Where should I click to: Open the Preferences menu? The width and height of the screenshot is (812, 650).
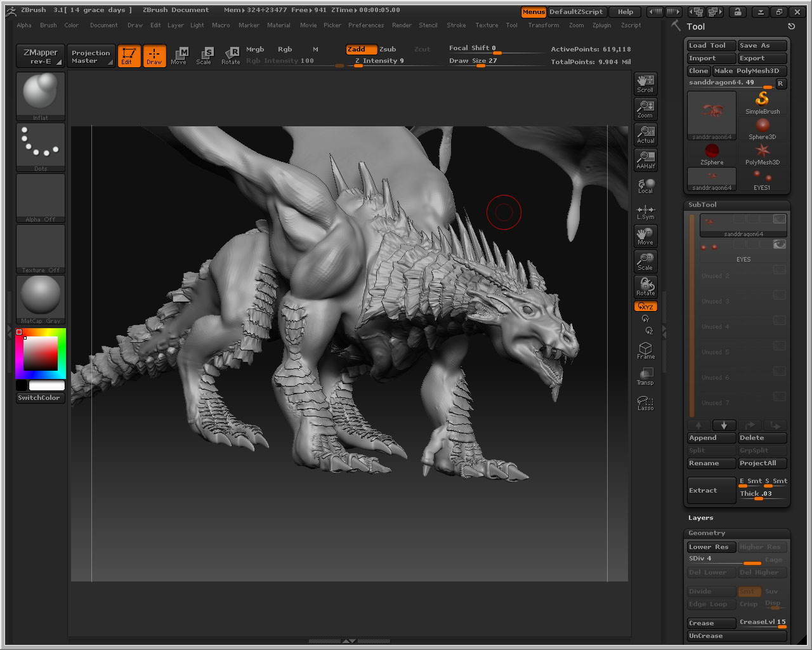366,25
